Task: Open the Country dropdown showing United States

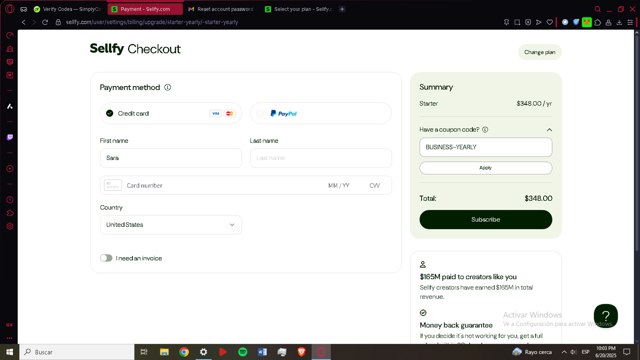Action: coord(171,224)
